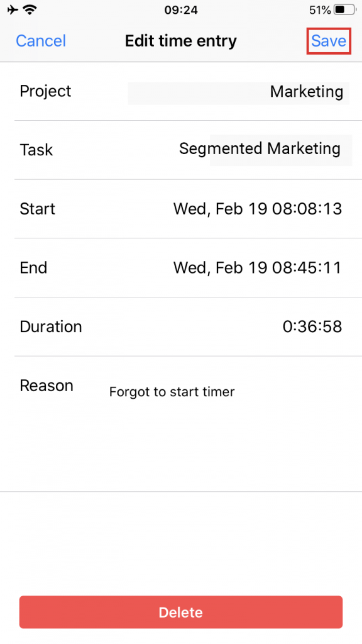Tap the Edit time entry title

(180, 41)
